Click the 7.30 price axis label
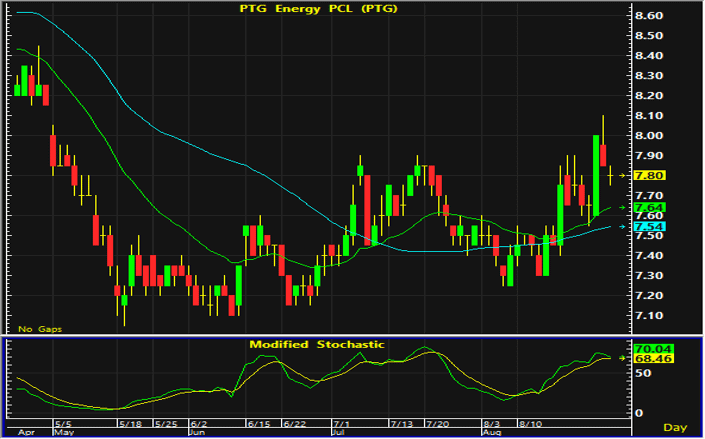The width and height of the screenshot is (705, 439). [x=648, y=276]
